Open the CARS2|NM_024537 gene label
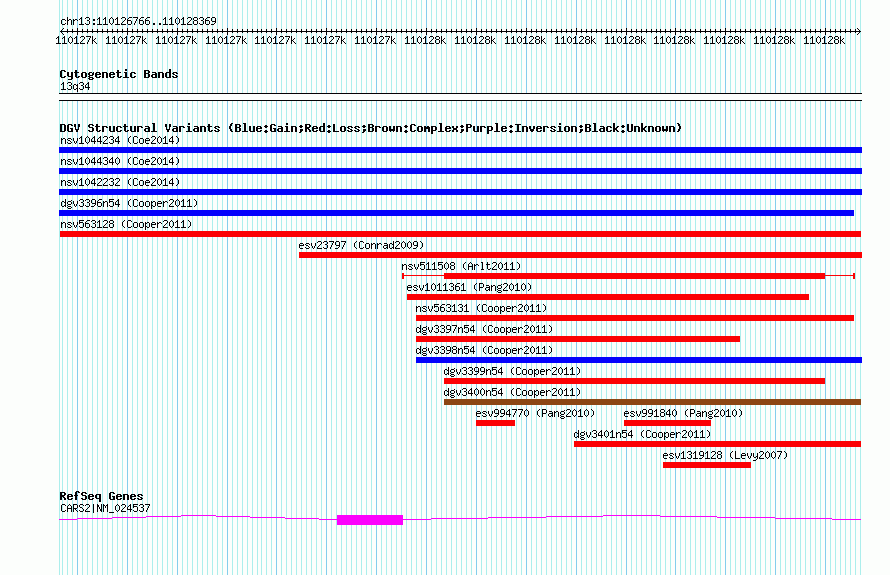Viewport: 890px width, 575px height. point(105,509)
